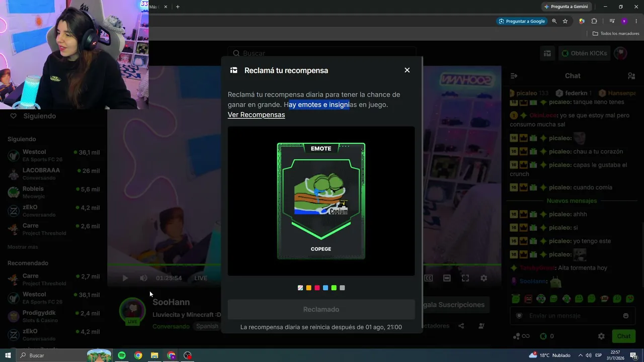Screen dimensions: 644x362
Task: Open chat settings gear icon
Action: [601, 336]
